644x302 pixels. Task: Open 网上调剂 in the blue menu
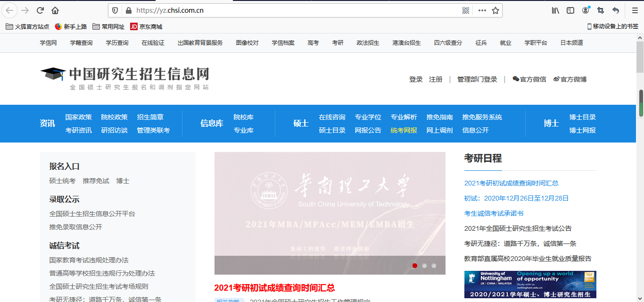pos(440,130)
